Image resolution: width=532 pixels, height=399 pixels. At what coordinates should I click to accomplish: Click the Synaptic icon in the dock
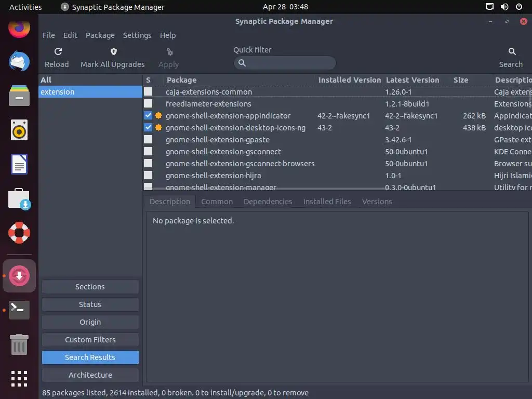(x=19, y=276)
